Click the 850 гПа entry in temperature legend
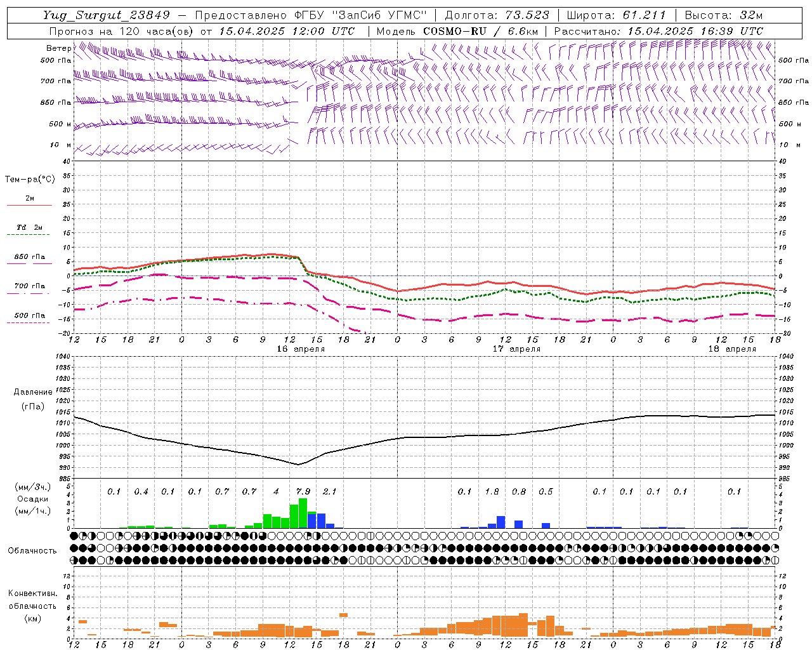Viewport: 812px width, 650px height. tap(30, 257)
